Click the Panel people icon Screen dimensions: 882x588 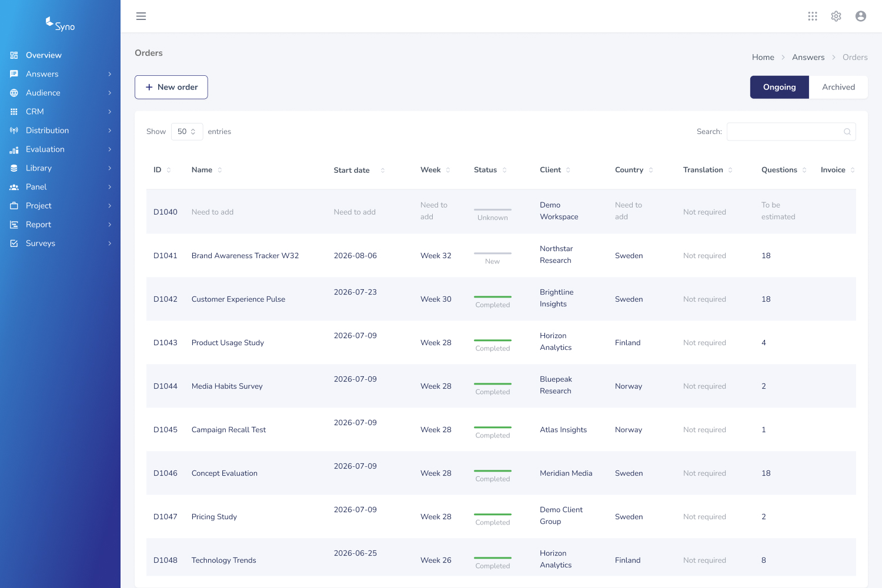pos(14,187)
